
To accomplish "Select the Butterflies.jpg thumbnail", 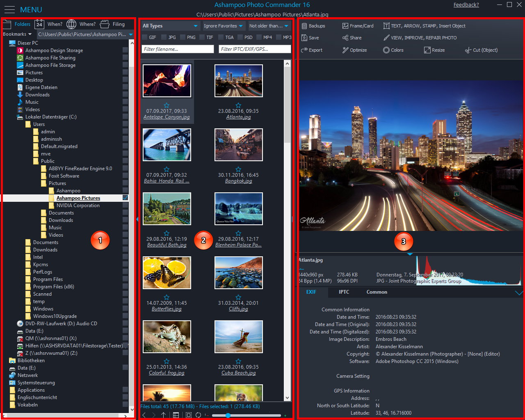I will coord(167,273).
